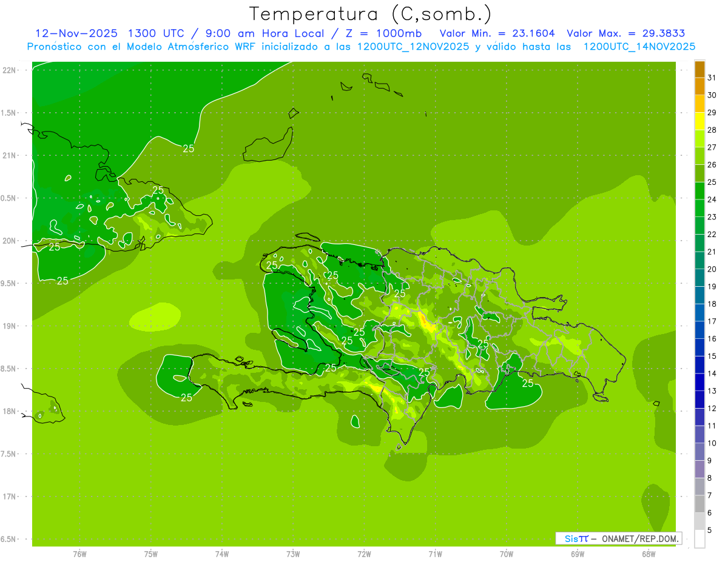Click the '20N' latitude axis label
Image resolution: width=728 pixels, height=562 pixels.
tap(9, 241)
